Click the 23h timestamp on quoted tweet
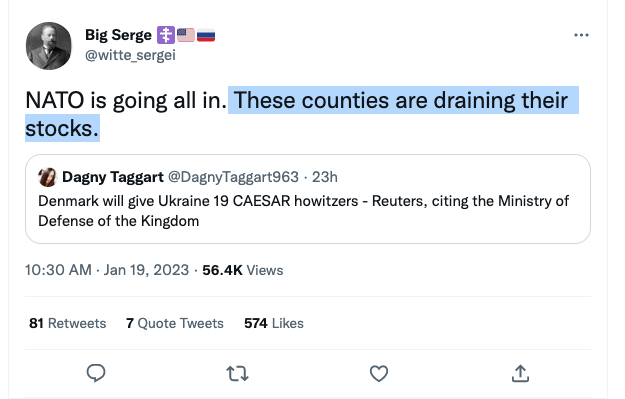Screen dimensions: 625x399 (324, 177)
